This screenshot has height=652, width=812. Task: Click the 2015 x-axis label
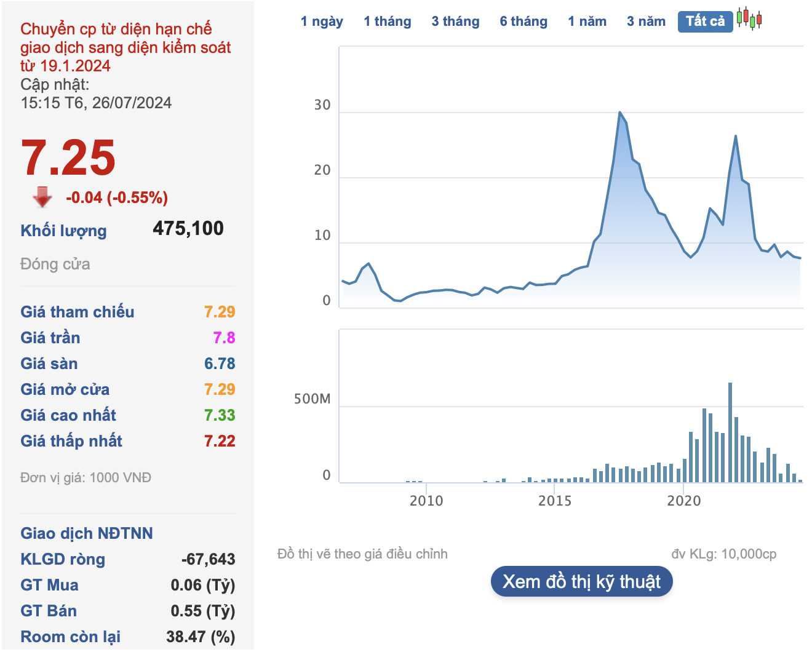pos(555,501)
